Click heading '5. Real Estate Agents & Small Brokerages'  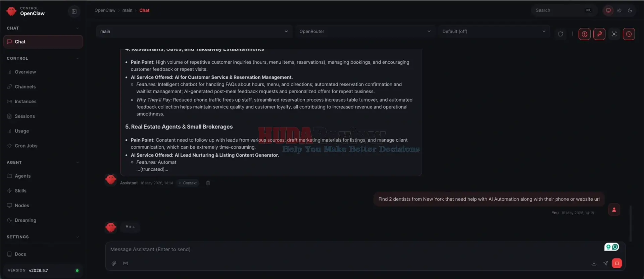click(x=179, y=127)
